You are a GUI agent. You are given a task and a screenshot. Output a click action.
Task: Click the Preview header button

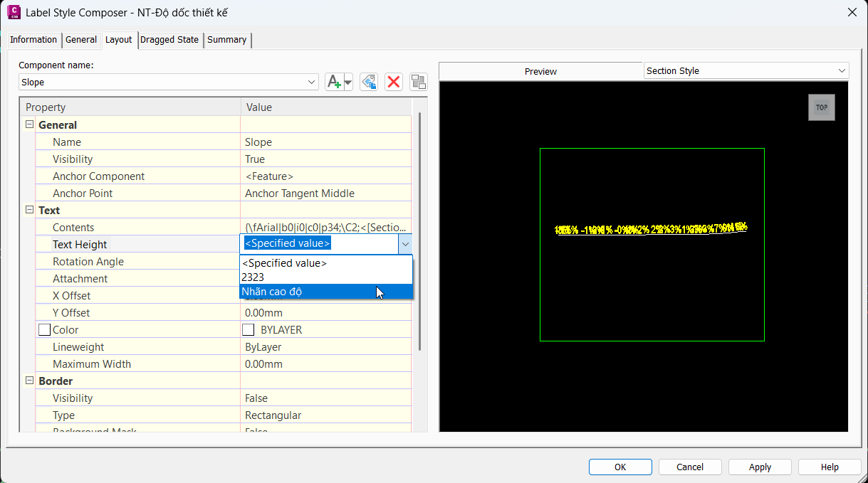541,71
